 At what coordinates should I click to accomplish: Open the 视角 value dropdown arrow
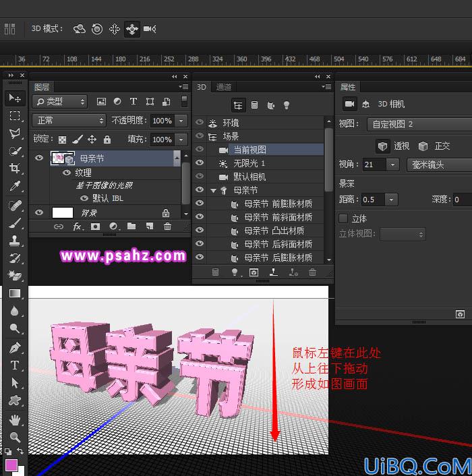point(393,165)
